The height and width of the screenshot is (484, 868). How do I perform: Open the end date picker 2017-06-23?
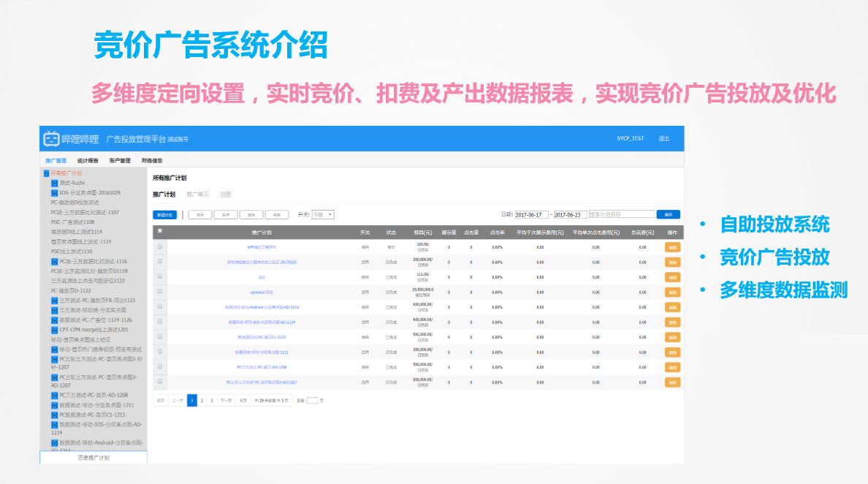(570, 215)
